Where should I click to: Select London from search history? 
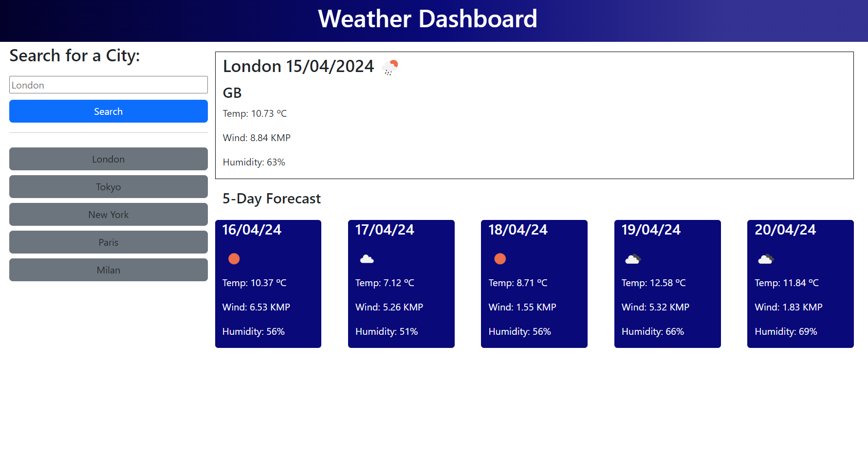click(108, 159)
